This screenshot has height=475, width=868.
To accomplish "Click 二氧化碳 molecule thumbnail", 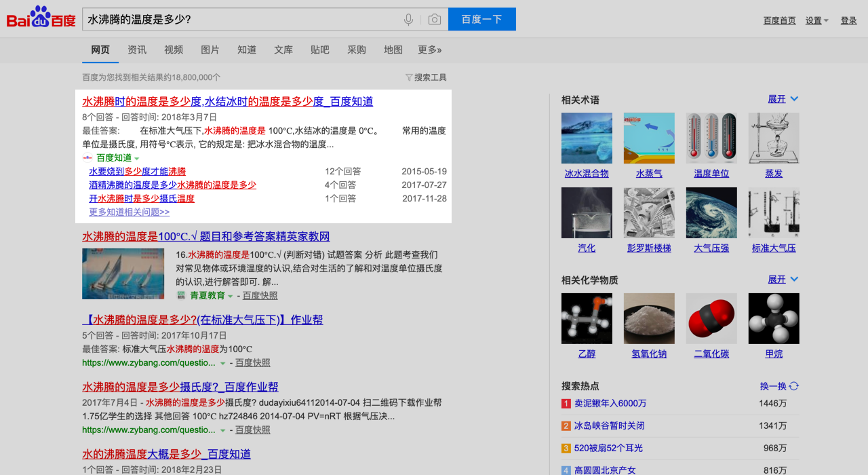I will pos(711,318).
